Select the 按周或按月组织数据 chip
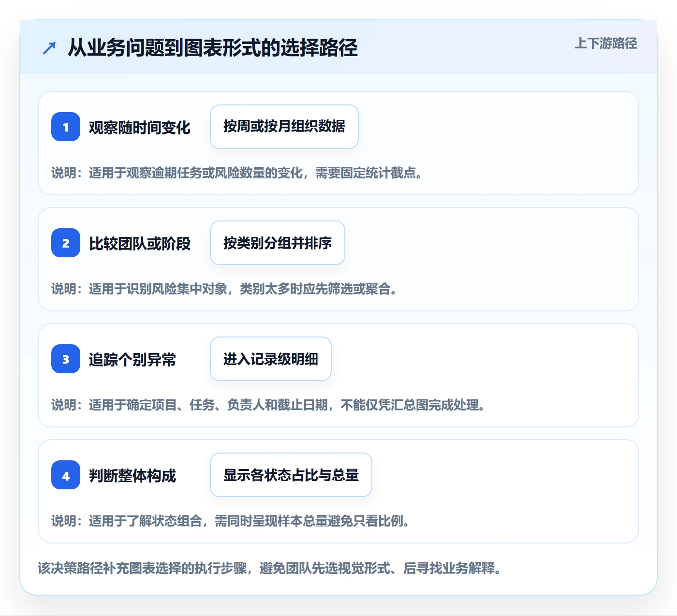 pos(284,127)
